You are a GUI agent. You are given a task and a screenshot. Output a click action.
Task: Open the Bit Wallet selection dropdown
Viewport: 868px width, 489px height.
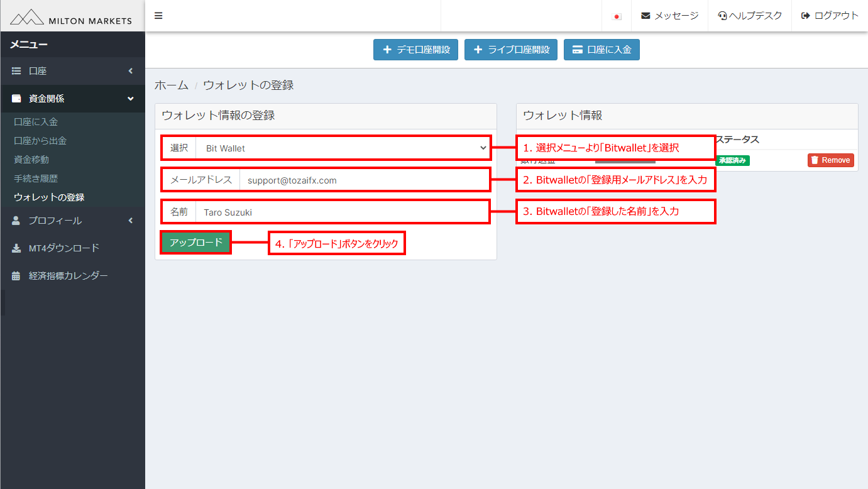(342, 148)
